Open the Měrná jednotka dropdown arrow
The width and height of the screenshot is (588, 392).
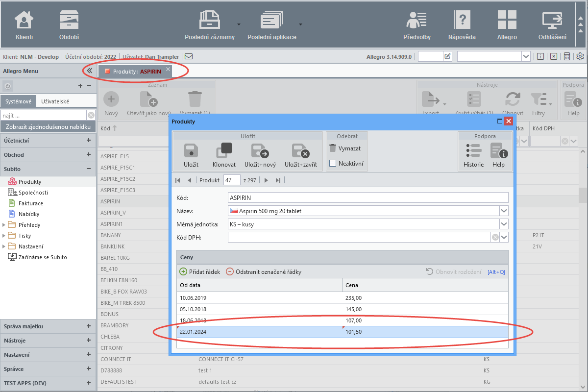pyautogui.click(x=504, y=224)
